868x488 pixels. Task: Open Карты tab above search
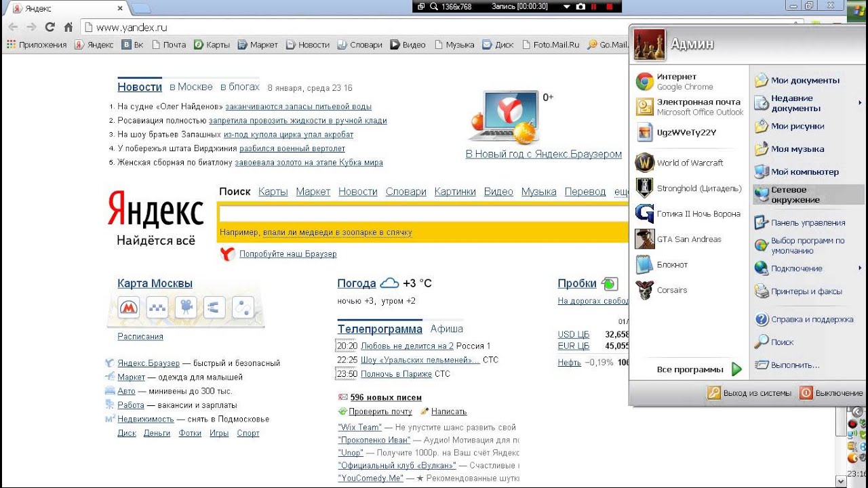[273, 192]
